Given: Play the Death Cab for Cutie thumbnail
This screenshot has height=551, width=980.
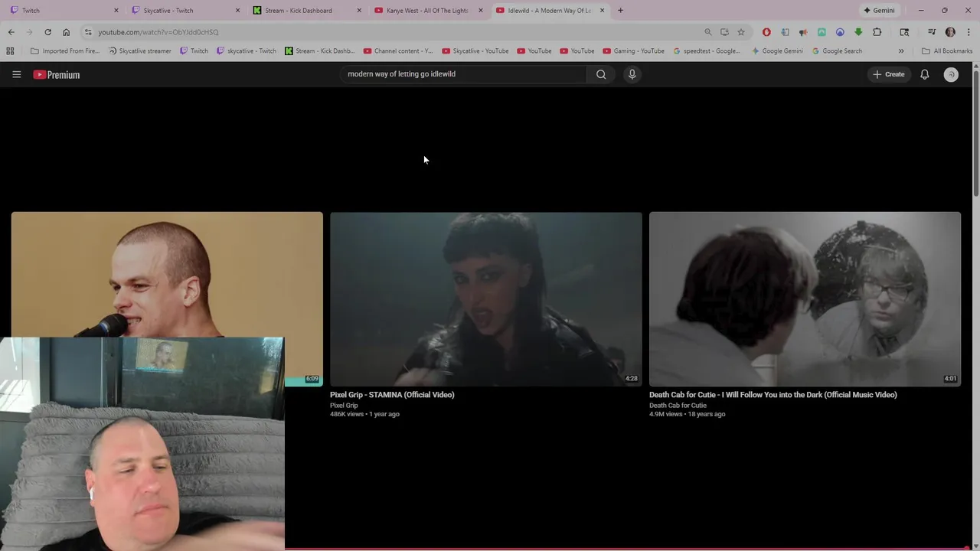Looking at the screenshot, I should tap(805, 298).
